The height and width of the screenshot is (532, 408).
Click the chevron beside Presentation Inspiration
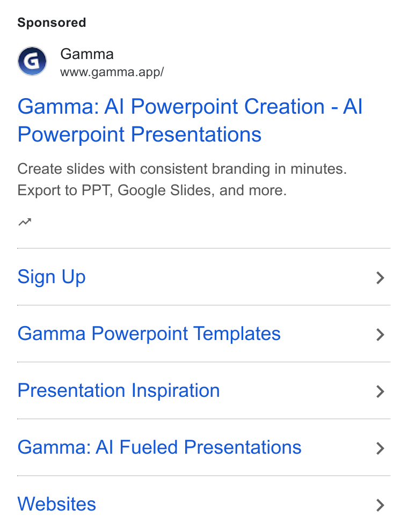(x=381, y=391)
